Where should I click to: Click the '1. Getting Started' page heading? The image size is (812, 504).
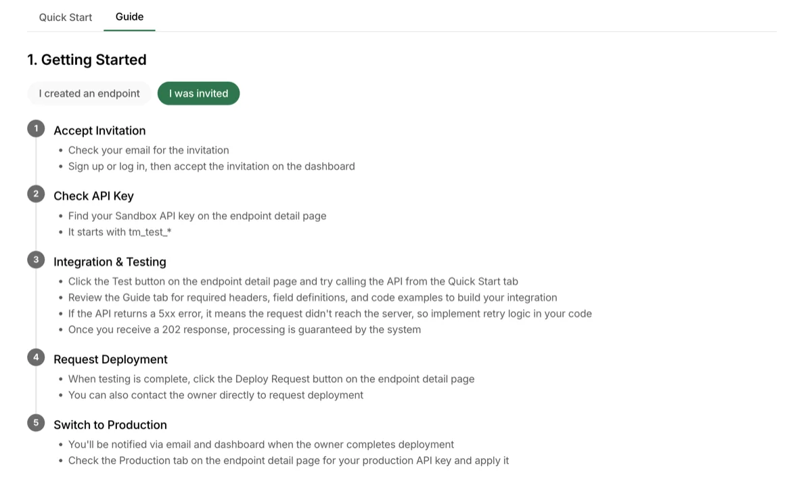coord(87,60)
